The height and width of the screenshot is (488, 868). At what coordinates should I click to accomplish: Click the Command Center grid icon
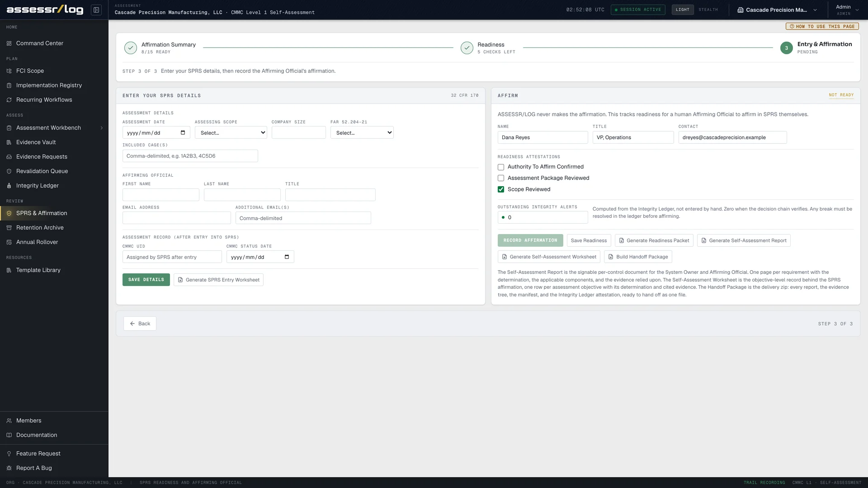coord(9,43)
